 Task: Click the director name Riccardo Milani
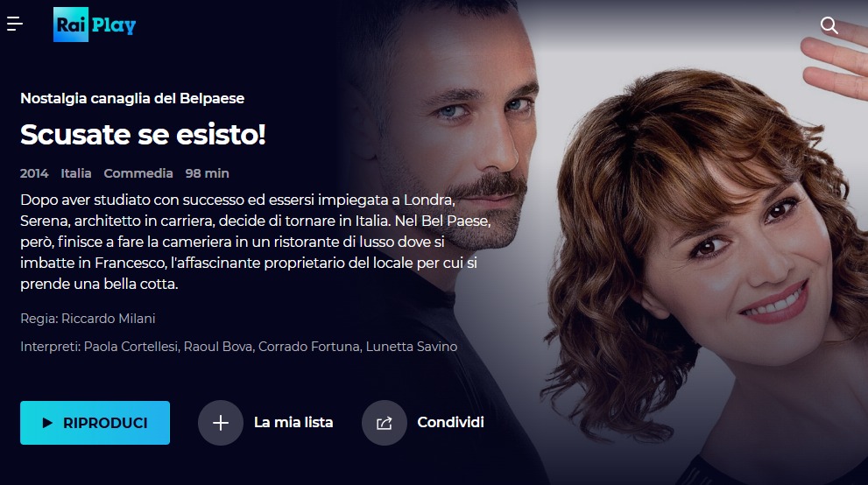tap(108, 319)
